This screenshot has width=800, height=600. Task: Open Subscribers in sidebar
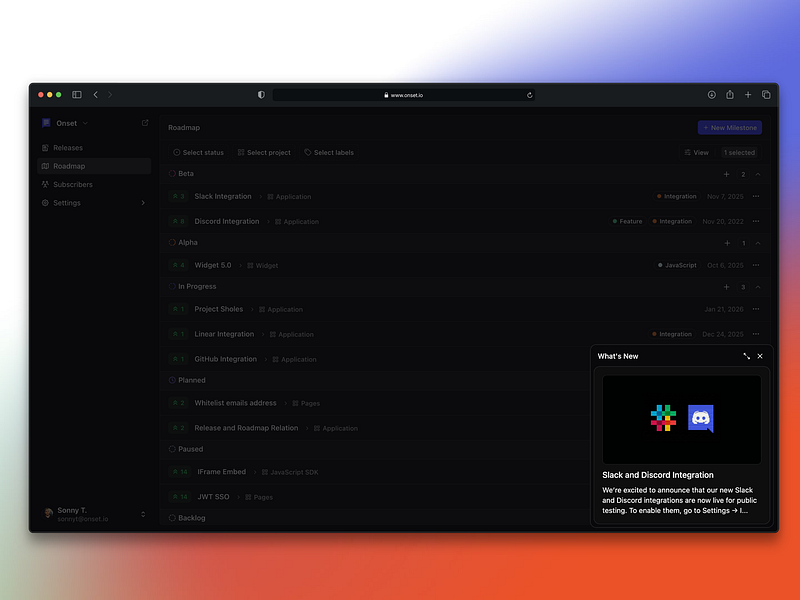(94, 185)
